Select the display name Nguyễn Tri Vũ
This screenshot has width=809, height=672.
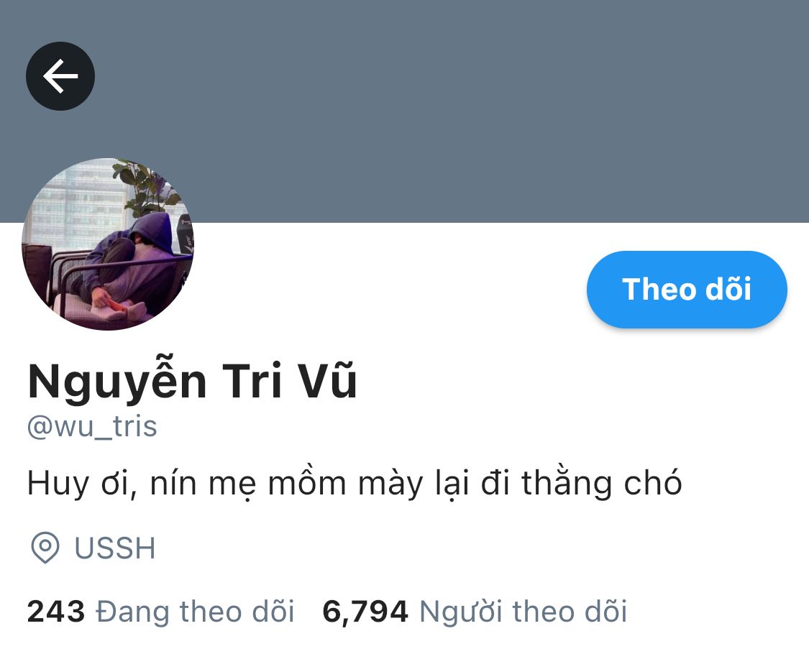coord(192,381)
